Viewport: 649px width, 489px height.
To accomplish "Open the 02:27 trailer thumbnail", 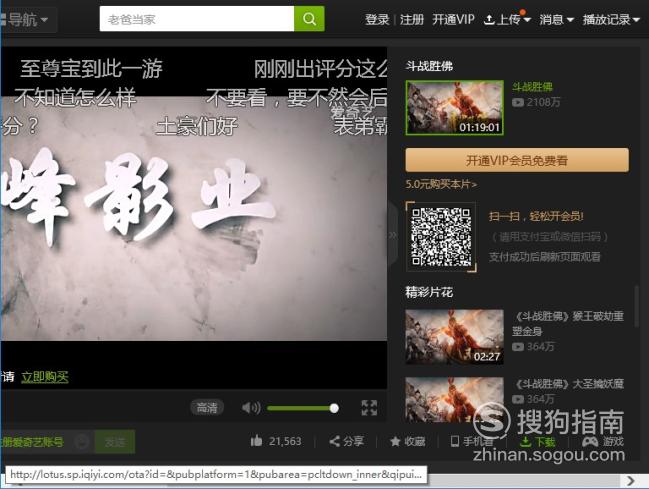I will (454, 337).
